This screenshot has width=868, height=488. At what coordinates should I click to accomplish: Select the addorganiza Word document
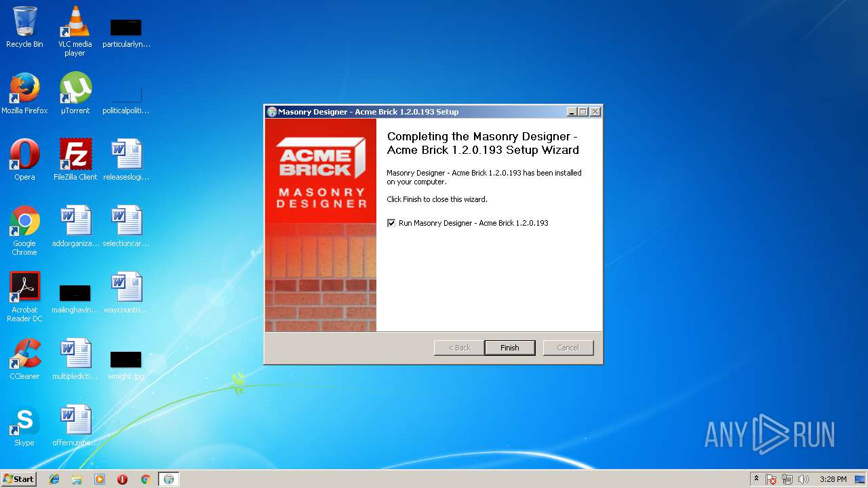[x=75, y=227]
